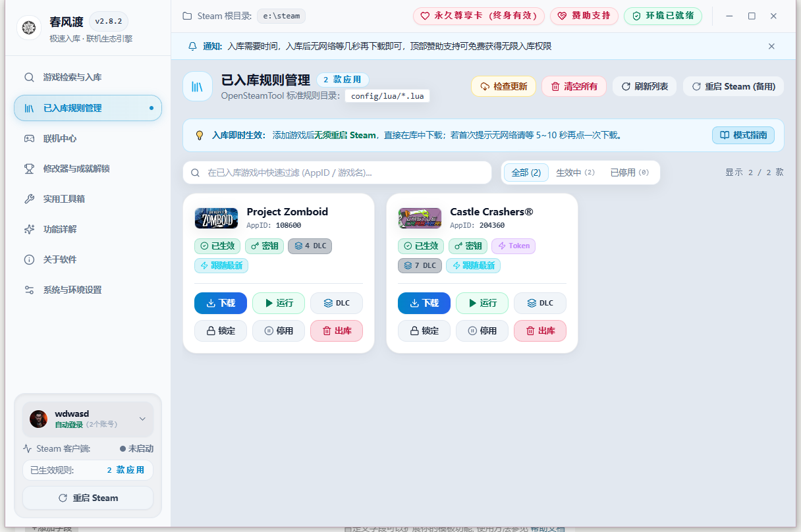
Task: Select the 生效中 (2) filter tab
Action: [x=575, y=173]
